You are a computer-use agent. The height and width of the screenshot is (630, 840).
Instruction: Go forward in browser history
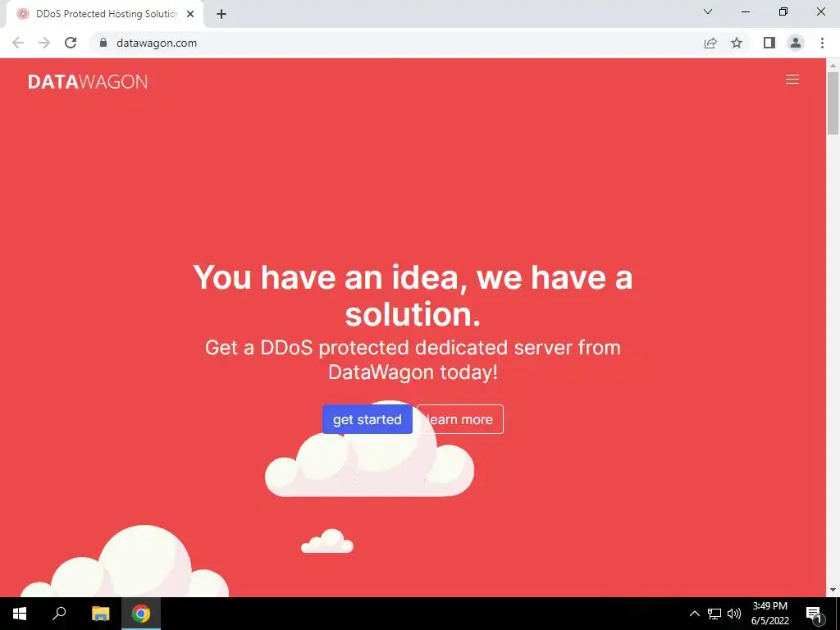(x=44, y=43)
